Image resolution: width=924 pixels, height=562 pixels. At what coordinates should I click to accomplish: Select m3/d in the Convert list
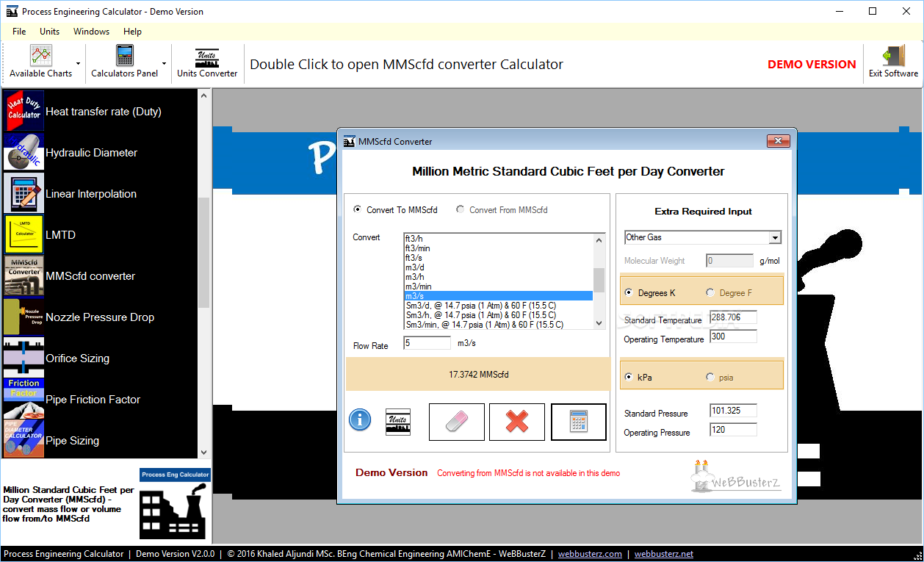tap(499, 267)
